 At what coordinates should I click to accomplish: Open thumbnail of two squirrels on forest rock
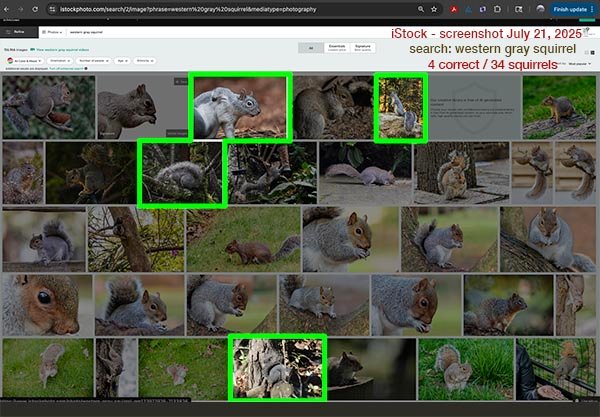[401, 108]
